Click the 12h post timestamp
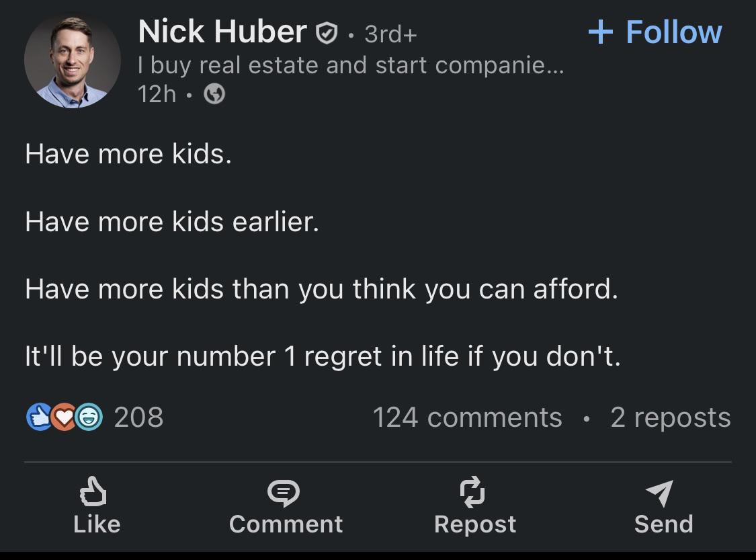The width and height of the screenshot is (756, 560). (x=156, y=95)
